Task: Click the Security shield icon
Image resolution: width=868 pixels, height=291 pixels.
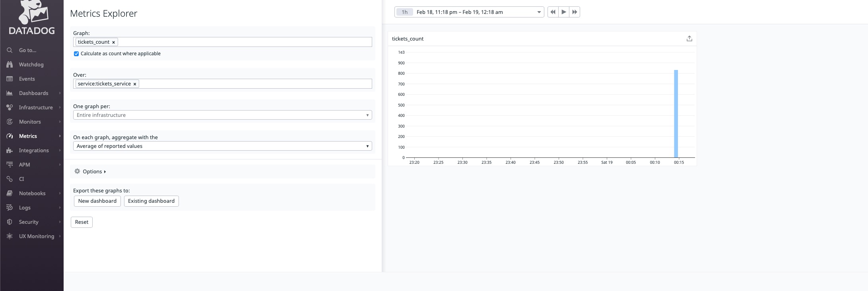Action: 10,222
